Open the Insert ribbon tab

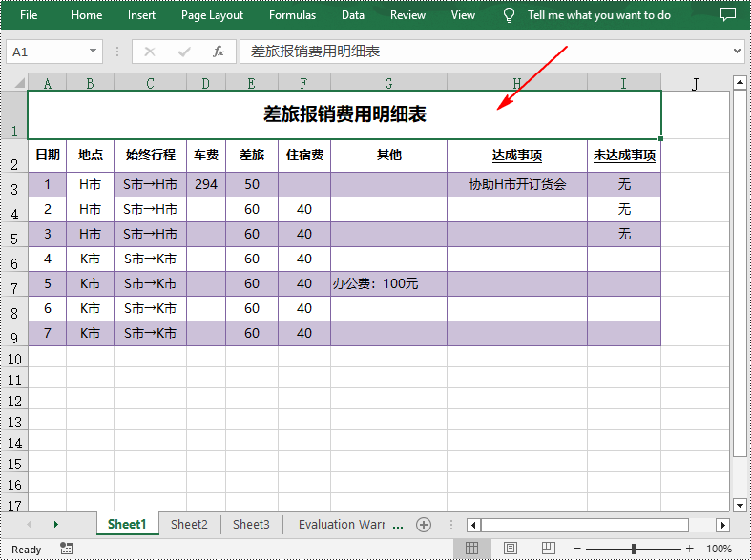tap(141, 15)
